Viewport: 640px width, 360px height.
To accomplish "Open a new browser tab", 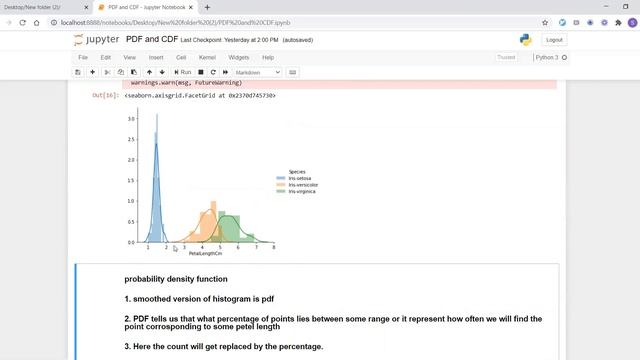I will 207,7.
